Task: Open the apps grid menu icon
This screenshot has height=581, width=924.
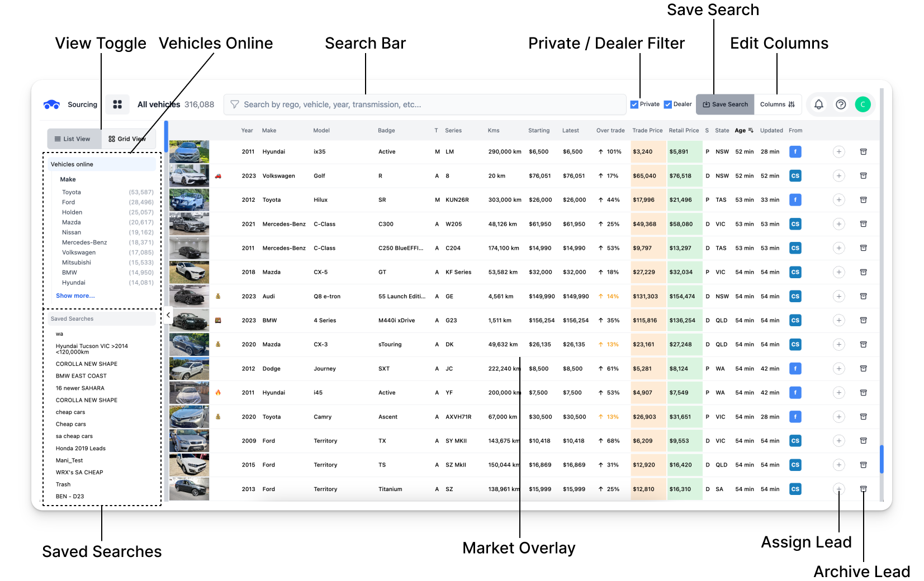Action: tap(117, 104)
